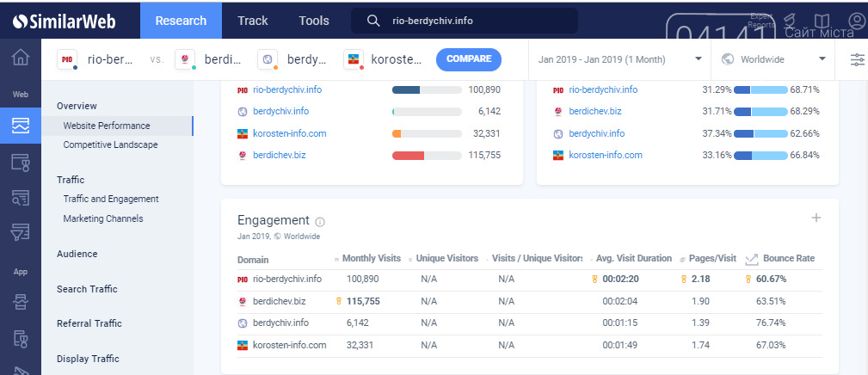Open berdychiv.info link in visits card
Image resolution: width=868 pixels, height=375 pixels.
[280, 111]
